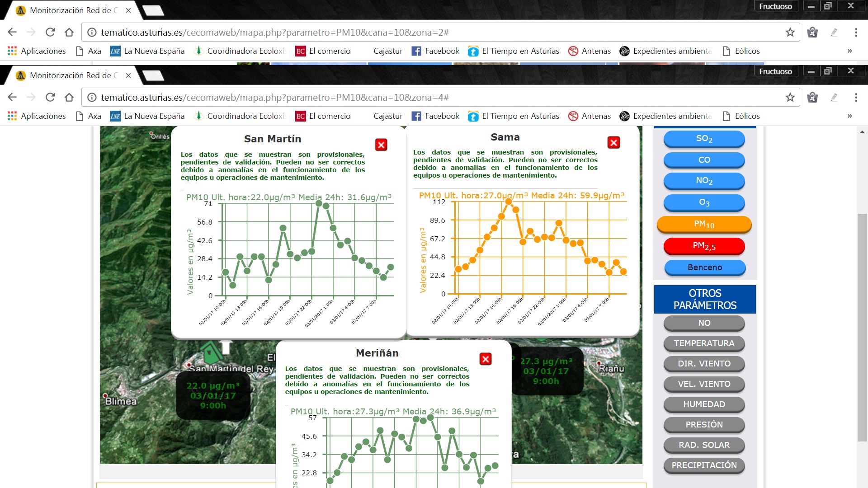Open new tab in lower browser window
Viewport: 868px width, 488px height.
[153, 75]
